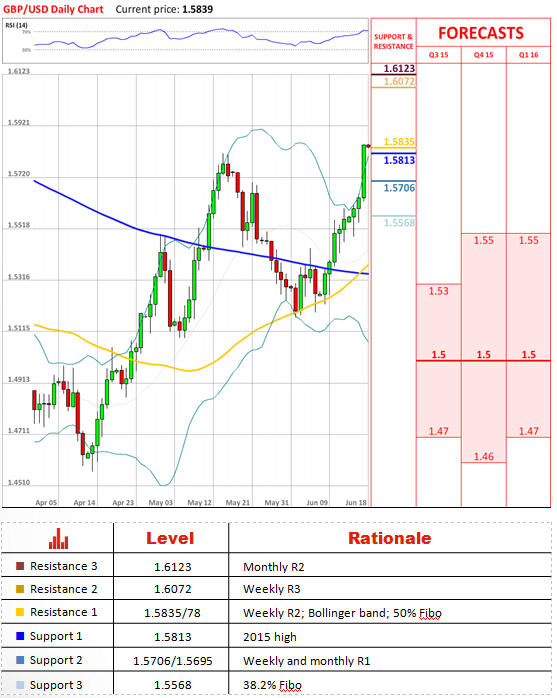The height and width of the screenshot is (698, 557).
Task: Click the Jun 18 date axis marker
Action: click(356, 502)
